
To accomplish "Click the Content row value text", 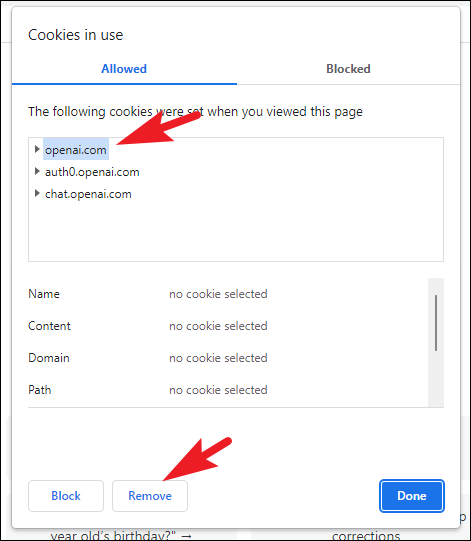I will [218, 326].
